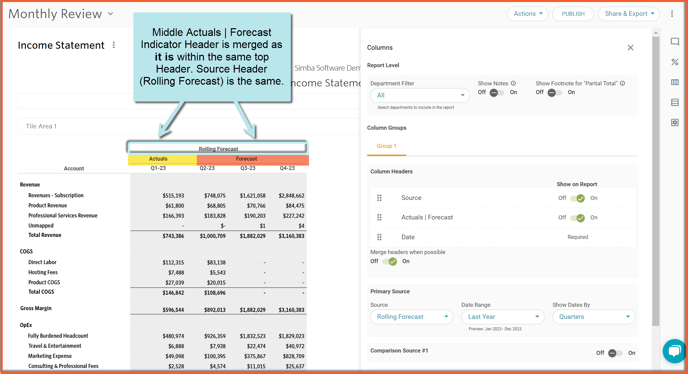Open the Share & Export dropdown
The height and width of the screenshot is (374, 688).
tap(629, 14)
